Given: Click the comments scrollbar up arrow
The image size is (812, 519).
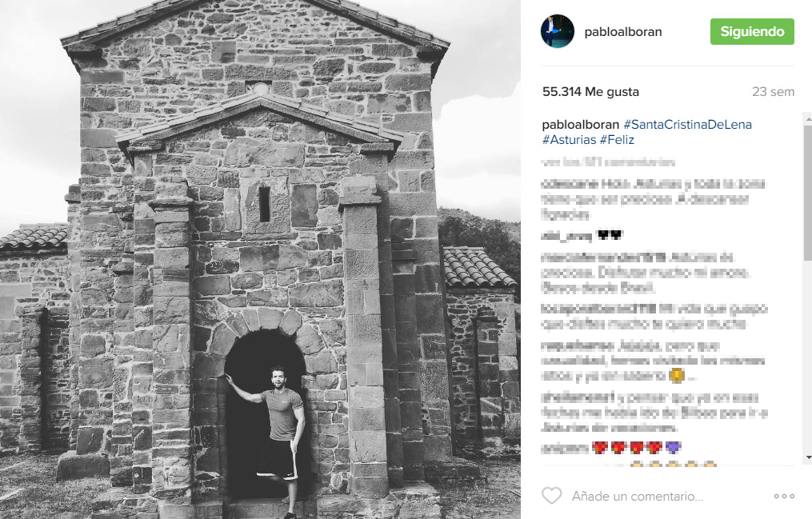Looking at the screenshot, I should coord(808,119).
